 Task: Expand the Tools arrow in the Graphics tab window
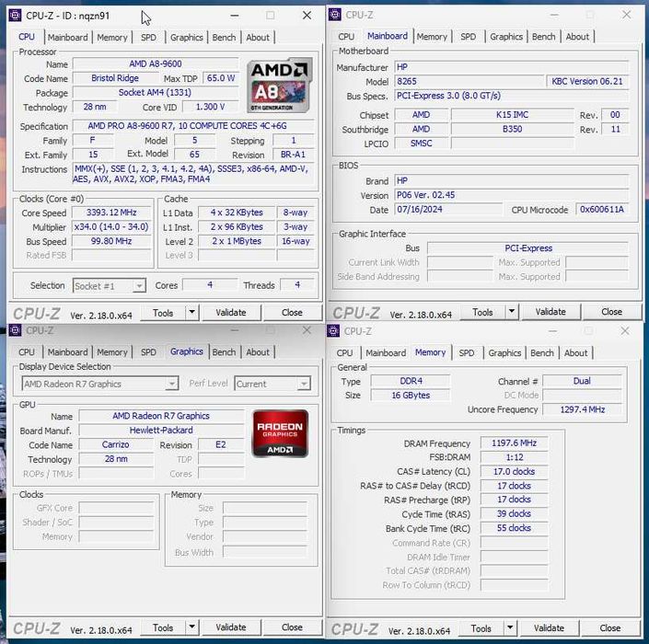point(192,627)
